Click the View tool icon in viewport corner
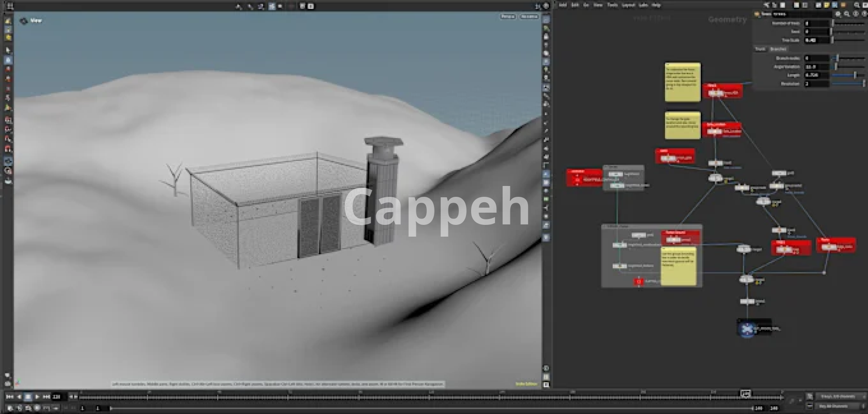This screenshot has width=868, height=414. [x=24, y=21]
